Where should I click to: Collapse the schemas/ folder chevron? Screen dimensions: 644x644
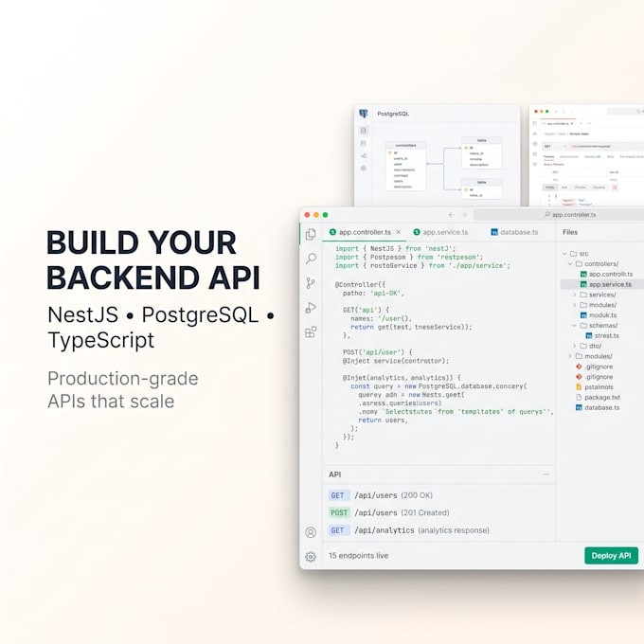click(x=575, y=325)
